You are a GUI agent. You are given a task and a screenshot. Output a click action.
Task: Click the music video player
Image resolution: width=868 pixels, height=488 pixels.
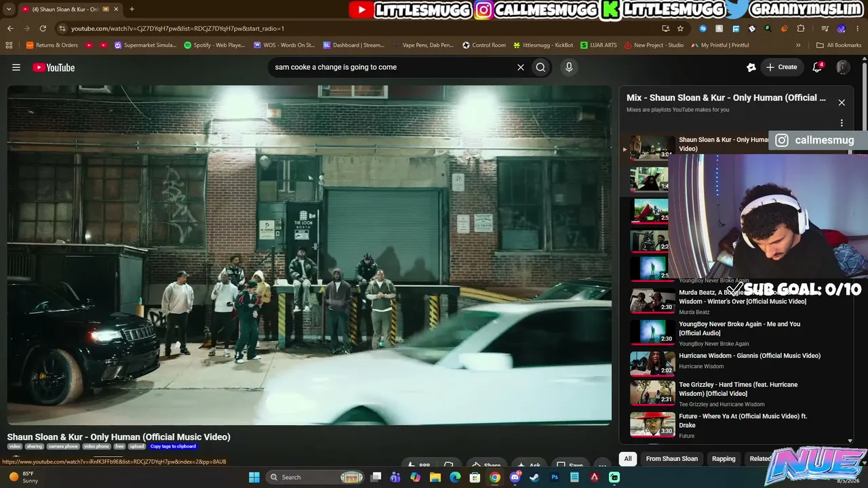click(309, 255)
